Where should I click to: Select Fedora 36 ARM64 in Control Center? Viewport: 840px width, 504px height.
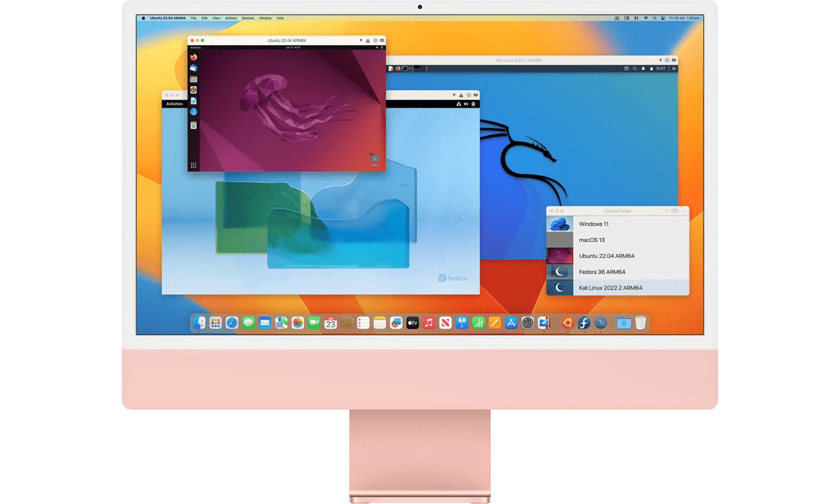click(x=618, y=272)
